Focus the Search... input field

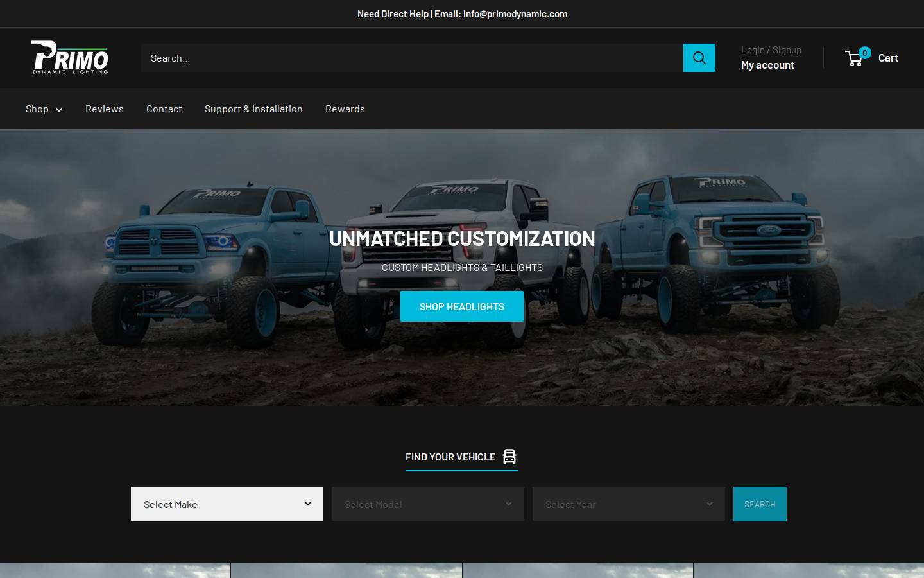point(412,58)
